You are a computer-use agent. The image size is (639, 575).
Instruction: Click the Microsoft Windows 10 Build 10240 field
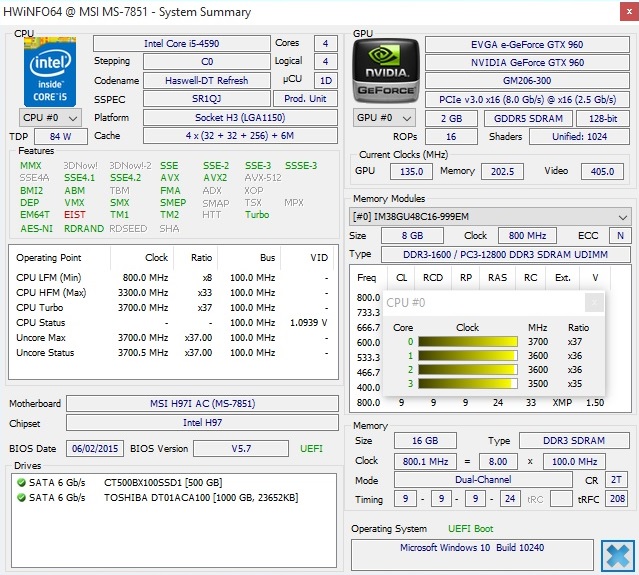pyautogui.click(x=472, y=555)
